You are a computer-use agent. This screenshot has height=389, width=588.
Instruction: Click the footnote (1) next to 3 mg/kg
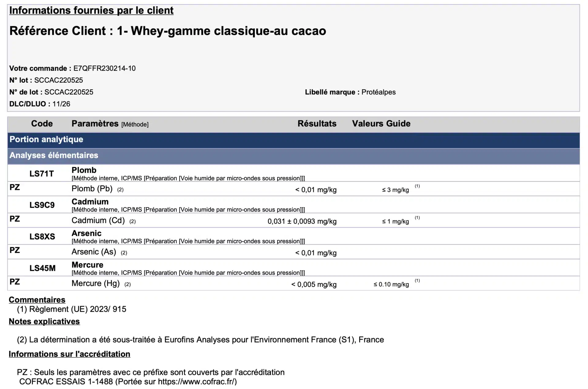[x=417, y=186]
